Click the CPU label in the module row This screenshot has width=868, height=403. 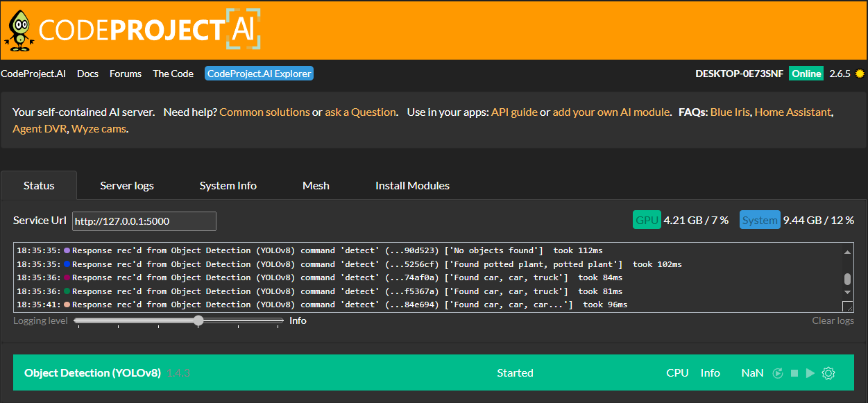click(677, 373)
